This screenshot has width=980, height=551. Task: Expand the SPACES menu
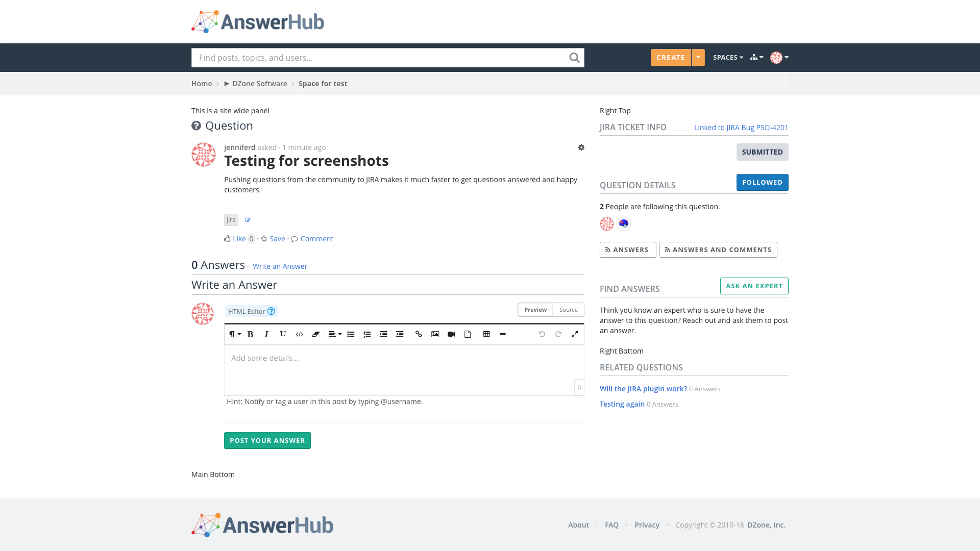(728, 57)
